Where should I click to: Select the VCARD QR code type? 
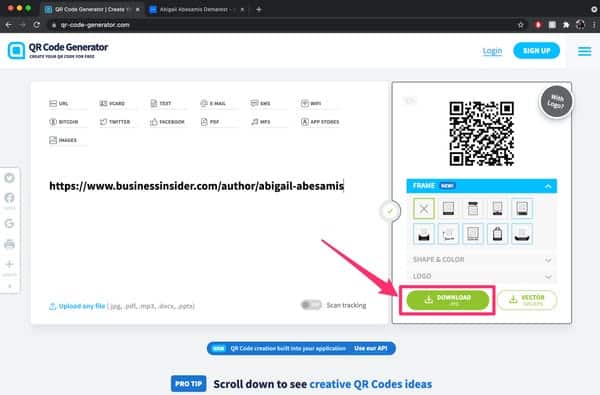click(x=112, y=103)
